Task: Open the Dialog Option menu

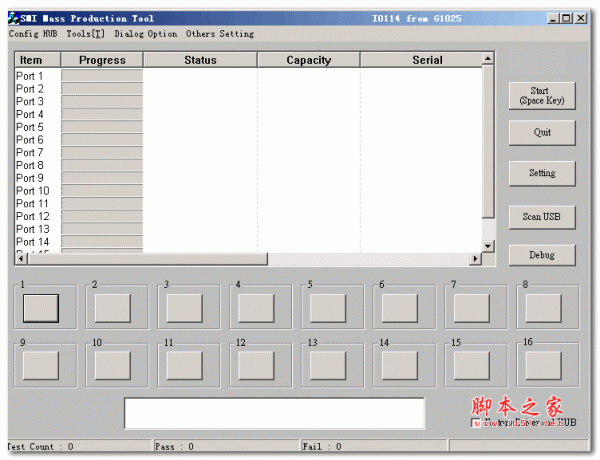Action: click(x=146, y=34)
